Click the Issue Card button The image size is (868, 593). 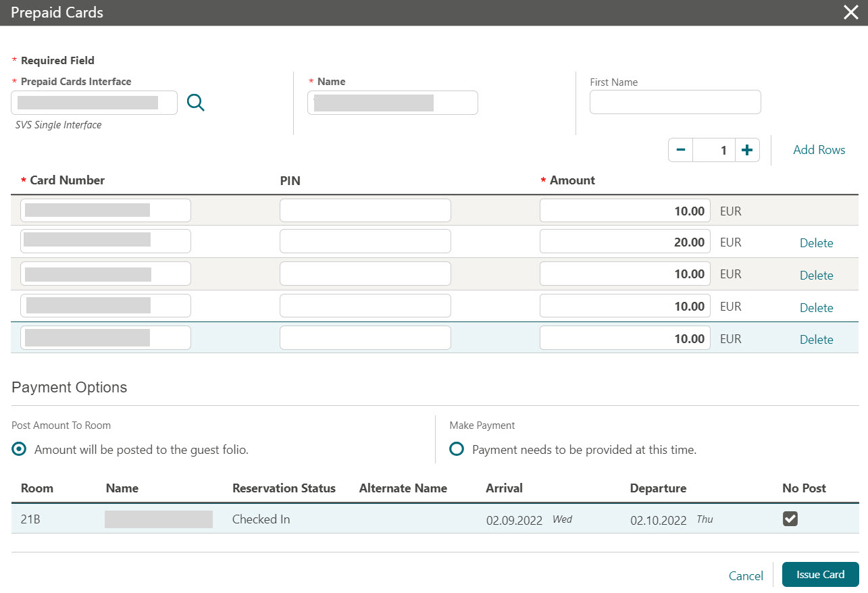point(820,574)
